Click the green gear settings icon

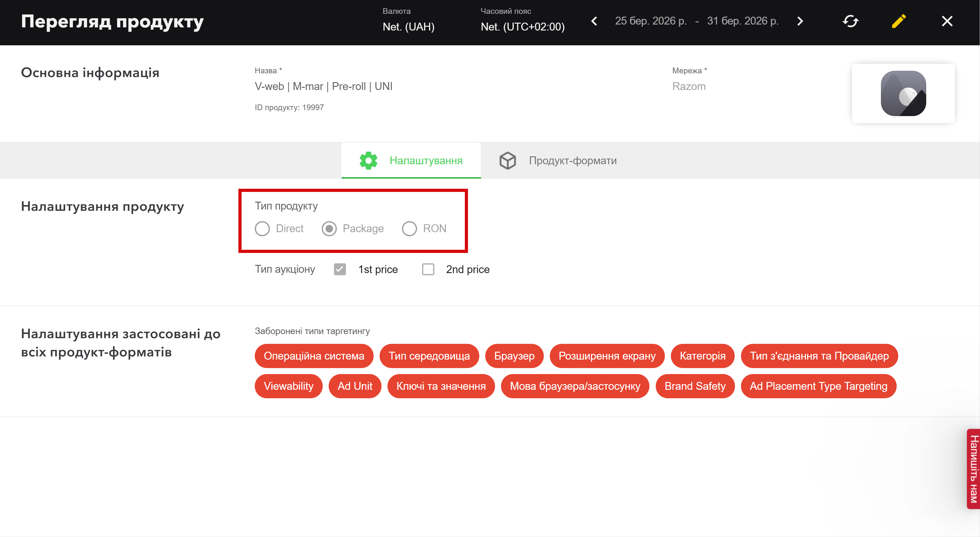(x=368, y=161)
